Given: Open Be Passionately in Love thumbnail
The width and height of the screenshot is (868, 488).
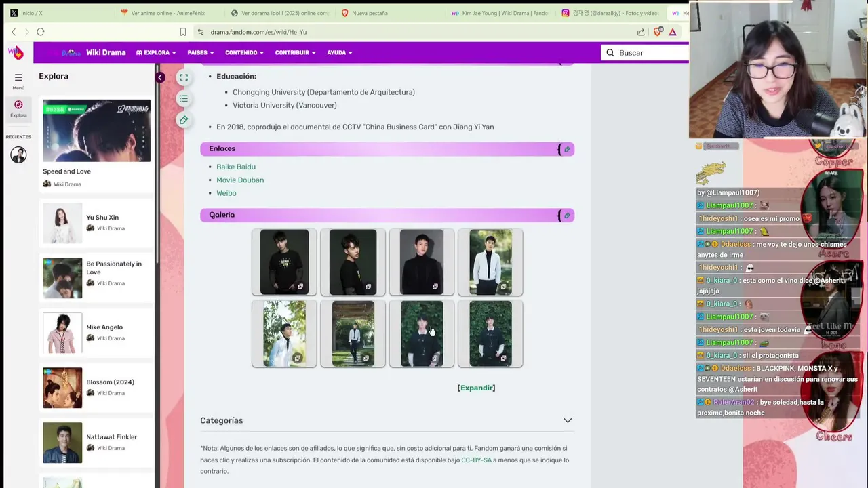Looking at the screenshot, I should coord(62,278).
